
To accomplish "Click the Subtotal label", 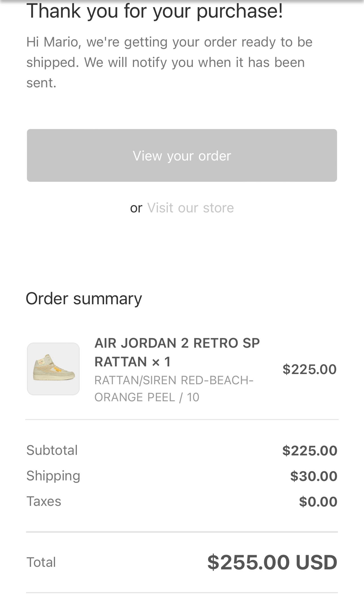I will (52, 450).
